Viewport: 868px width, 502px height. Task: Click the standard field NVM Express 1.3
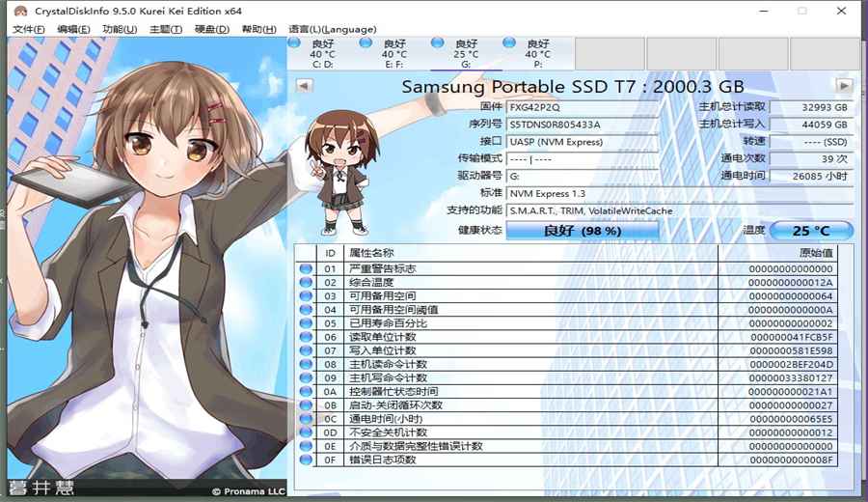tap(680, 193)
